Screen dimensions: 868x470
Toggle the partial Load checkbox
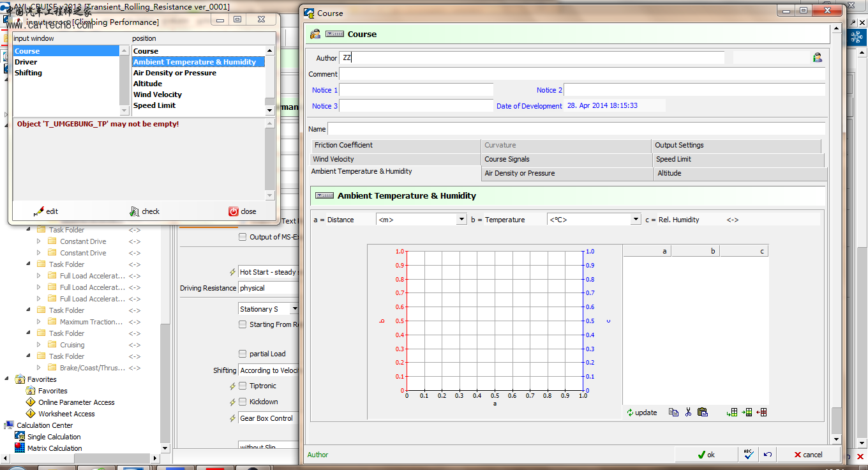click(x=243, y=354)
